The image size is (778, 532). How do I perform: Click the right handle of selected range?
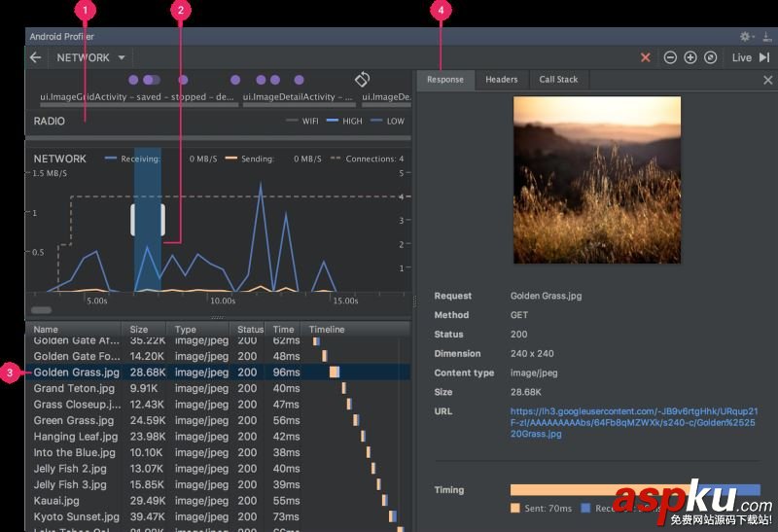click(162, 220)
